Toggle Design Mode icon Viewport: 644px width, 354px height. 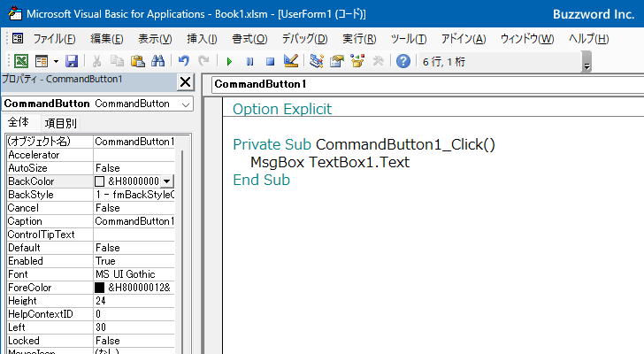click(x=291, y=61)
